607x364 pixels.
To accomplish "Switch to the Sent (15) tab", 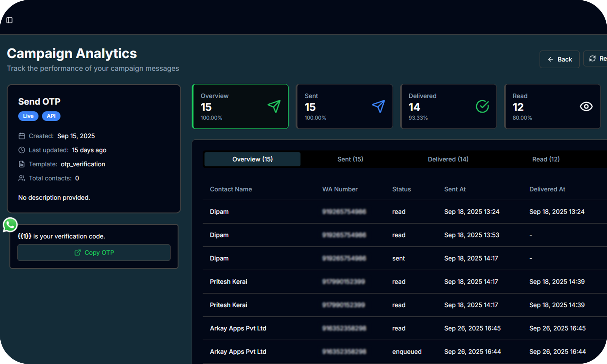I will point(350,159).
